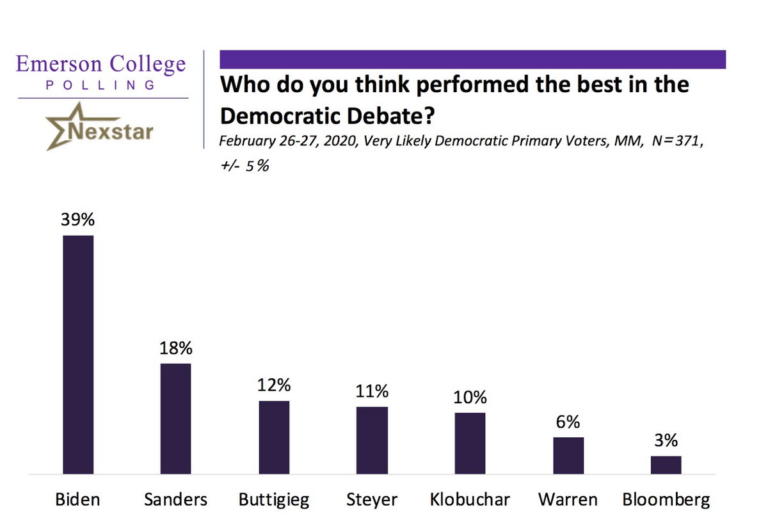
Task: Select the Sanders bar in the chart
Action: pyautogui.click(x=175, y=419)
